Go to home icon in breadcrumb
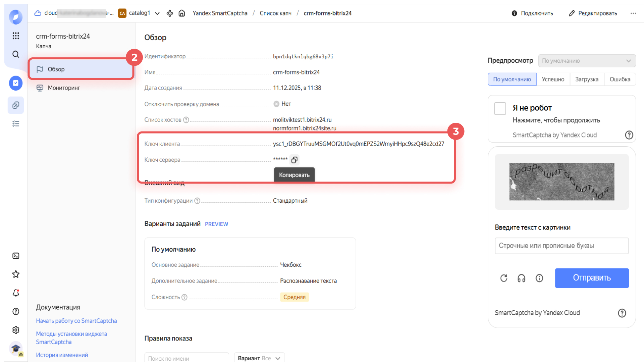 pyautogui.click(x=182, y=13)
